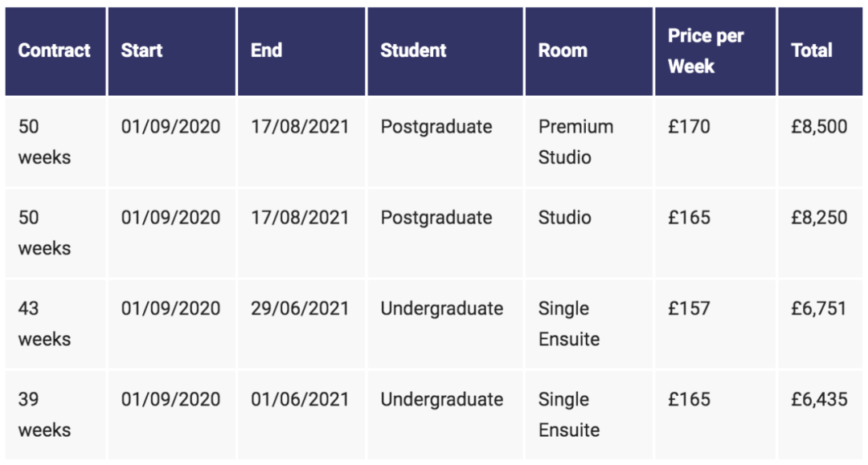Click the £6,751 total cell
This screenshot has height=465, width=868.
pos(821,324)
